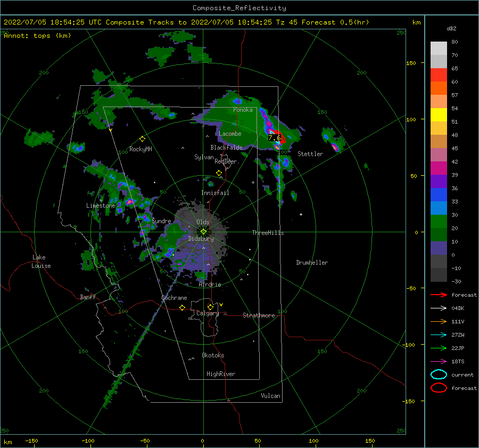Click the Vulcan city label
This screenshot has width=479, height=448.
[270, 396]
